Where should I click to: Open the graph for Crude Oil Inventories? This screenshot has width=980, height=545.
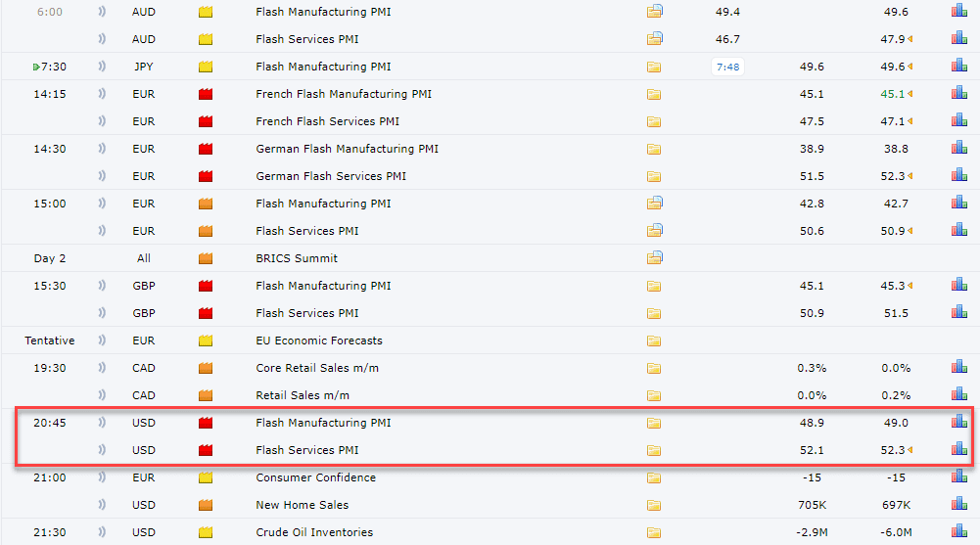[x=958, y=532]
